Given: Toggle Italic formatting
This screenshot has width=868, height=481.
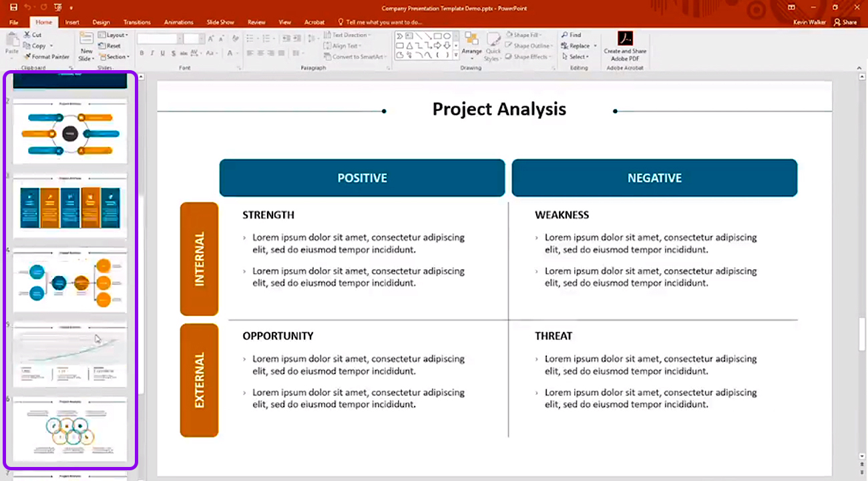Looking at the screenshot, I should coord(152,53).
